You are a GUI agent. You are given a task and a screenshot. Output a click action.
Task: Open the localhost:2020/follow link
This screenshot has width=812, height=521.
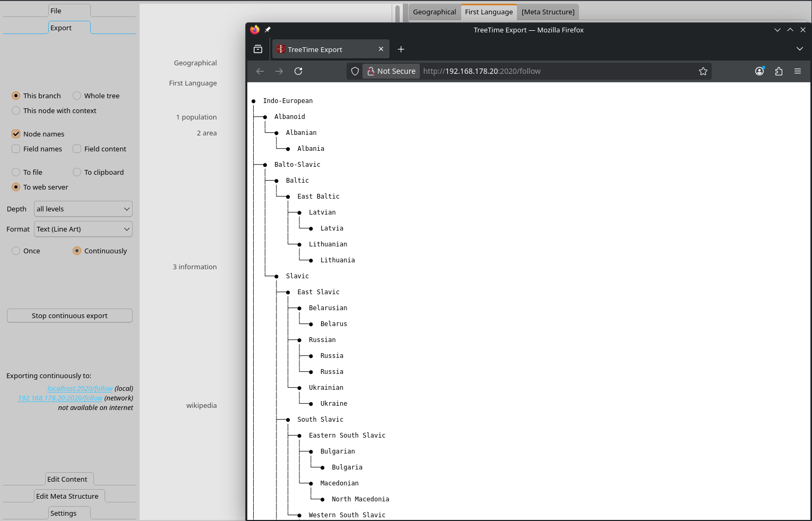[x=80, y=389]
